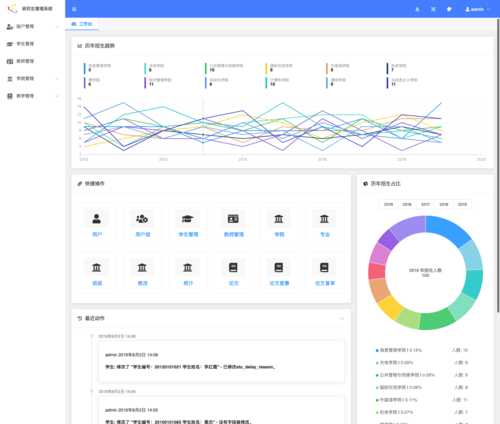The width and height of the screenshot is (500, 424).
Task: Select the 2016 year button
Action: click(x=444, y=204)
